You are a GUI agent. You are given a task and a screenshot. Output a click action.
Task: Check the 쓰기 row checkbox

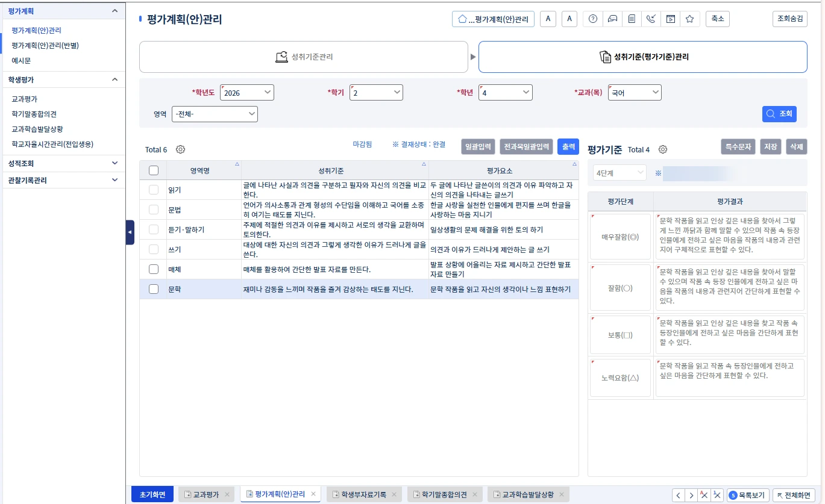click(x=154, y=249)
